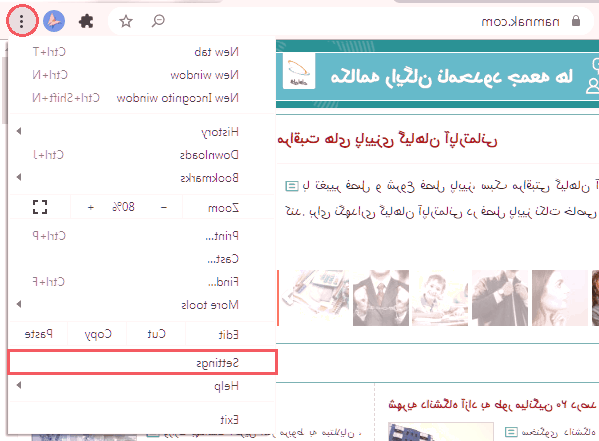Click the user profile icon in site header
The width and height of the screenshot is (599, 441).
click(x=592, y=86)
